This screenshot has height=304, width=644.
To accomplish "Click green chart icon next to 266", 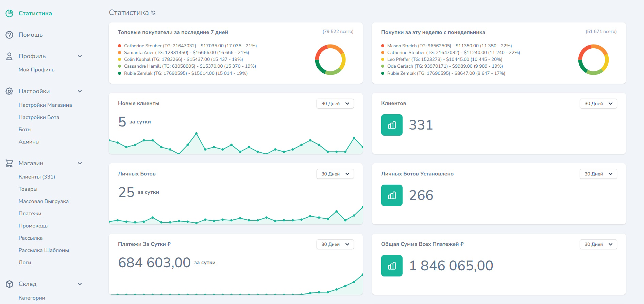I will 392,196.
